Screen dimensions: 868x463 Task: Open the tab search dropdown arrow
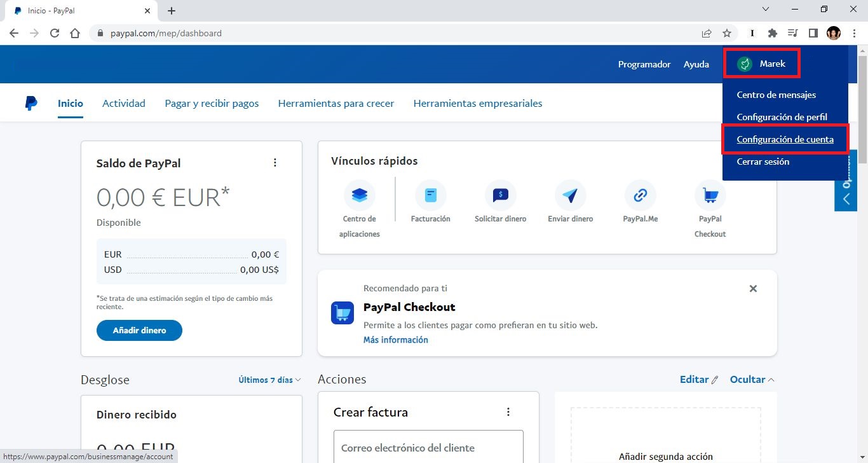click(x=766, y=10)
